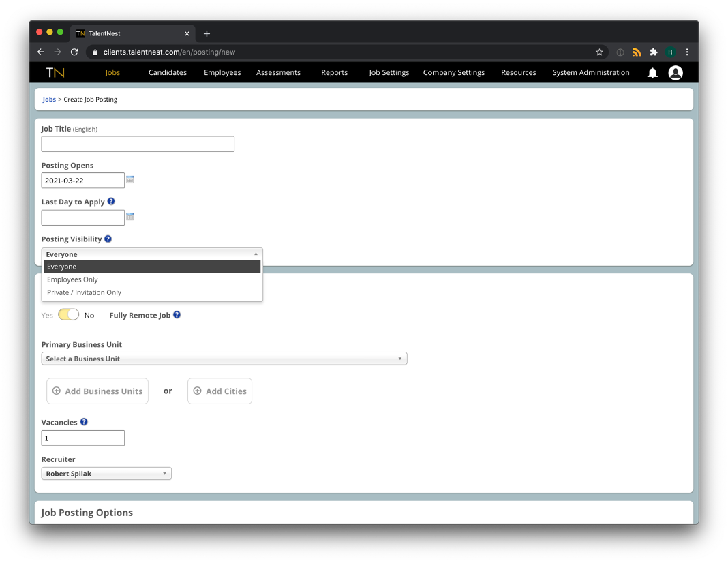Select Employees Only from Posting Visibility dropdown
The height and width of the screenshot is (563, 728).
pos(72,279)
